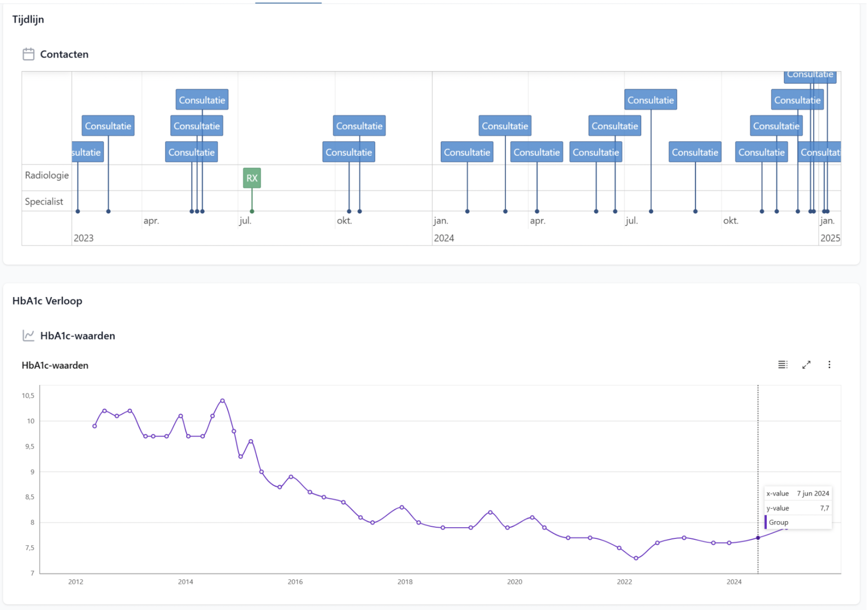Select the Consultatie box in April 2024
This screenshot has height=610, width=868.
(537, 152)
